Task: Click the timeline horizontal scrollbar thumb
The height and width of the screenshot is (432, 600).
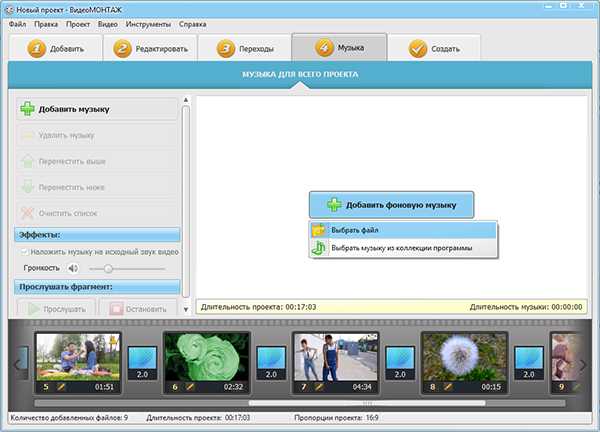Action: (x=367, y=403)
